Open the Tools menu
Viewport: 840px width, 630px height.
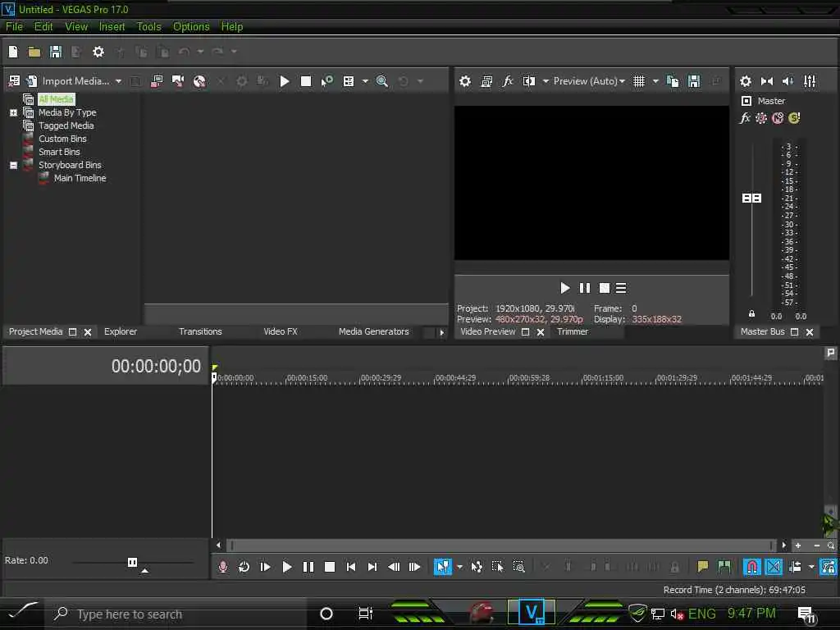pyautogui.click(x=148, y=26)
